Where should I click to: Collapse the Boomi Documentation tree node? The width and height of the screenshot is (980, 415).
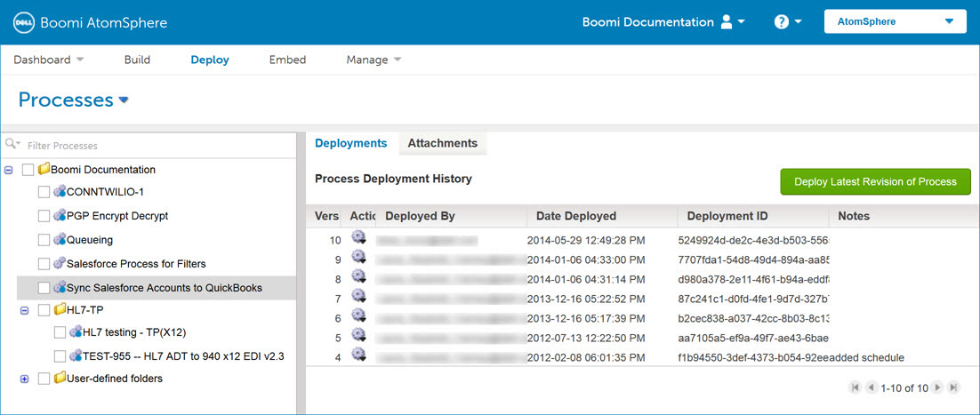(9, 170)
